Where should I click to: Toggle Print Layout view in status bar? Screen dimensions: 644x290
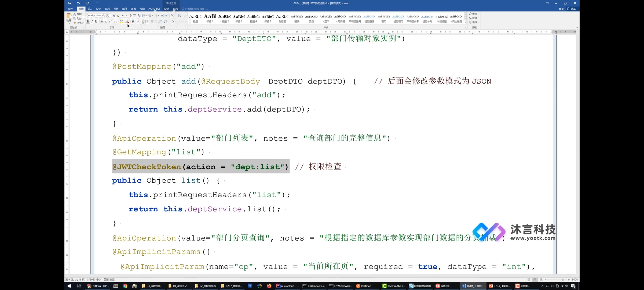pyautogui.click(x=535, y=280)
